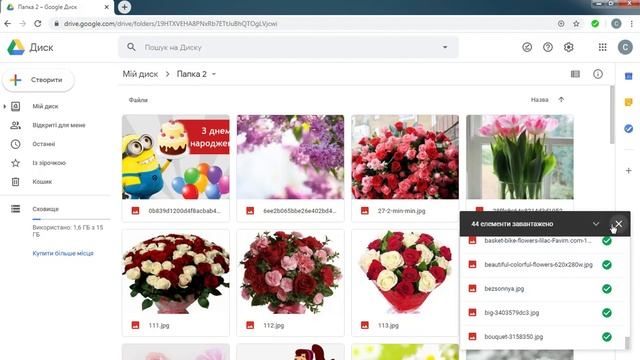
Task: Show details info icon
Action: [598, 74]
